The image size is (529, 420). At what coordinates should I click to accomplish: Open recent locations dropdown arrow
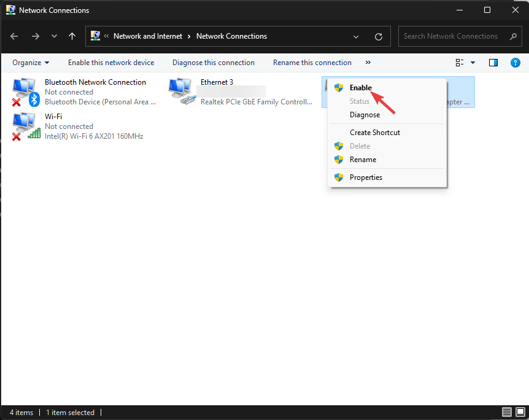[x=54, y=36]
